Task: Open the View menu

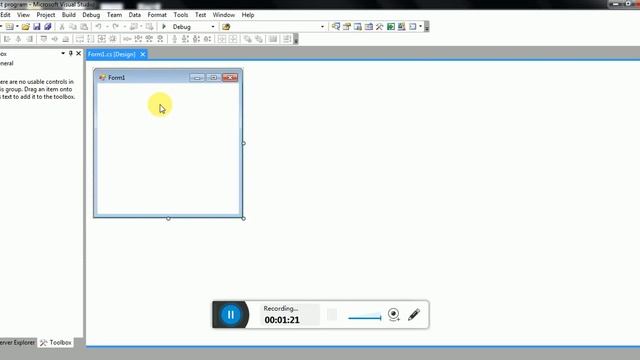Action: [23, 15]
